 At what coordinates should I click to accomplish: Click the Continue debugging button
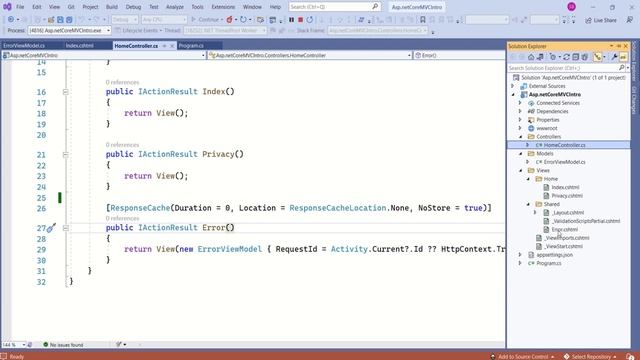coord(205,20)
